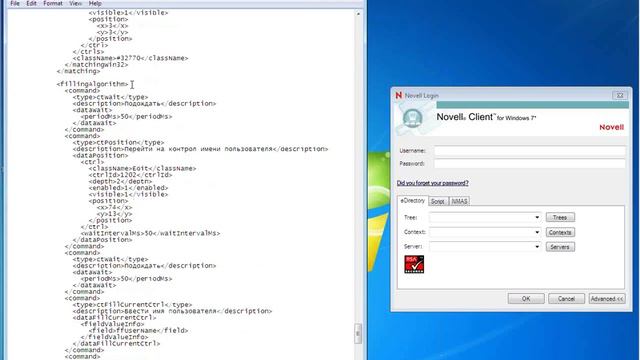Click into the Password field
The width and height of the screenshot is (640, 360).
(x=529, y=164)
